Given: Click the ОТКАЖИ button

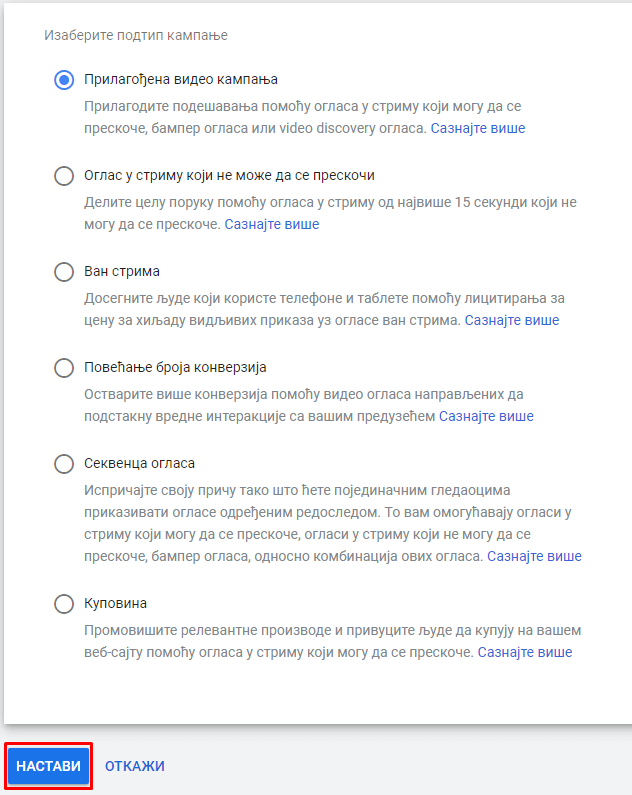Looking at the screenshot, I should 135,766.
